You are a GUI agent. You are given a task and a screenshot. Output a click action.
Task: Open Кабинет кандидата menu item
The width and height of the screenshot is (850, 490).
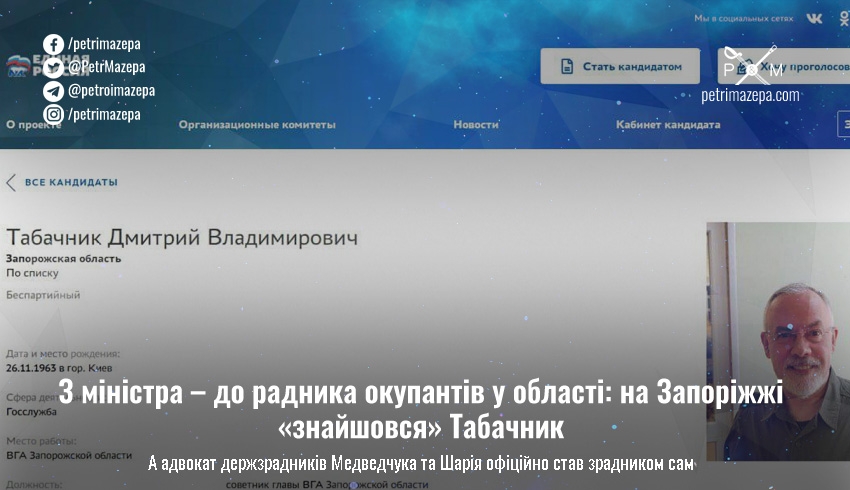[x=668, y=125]
